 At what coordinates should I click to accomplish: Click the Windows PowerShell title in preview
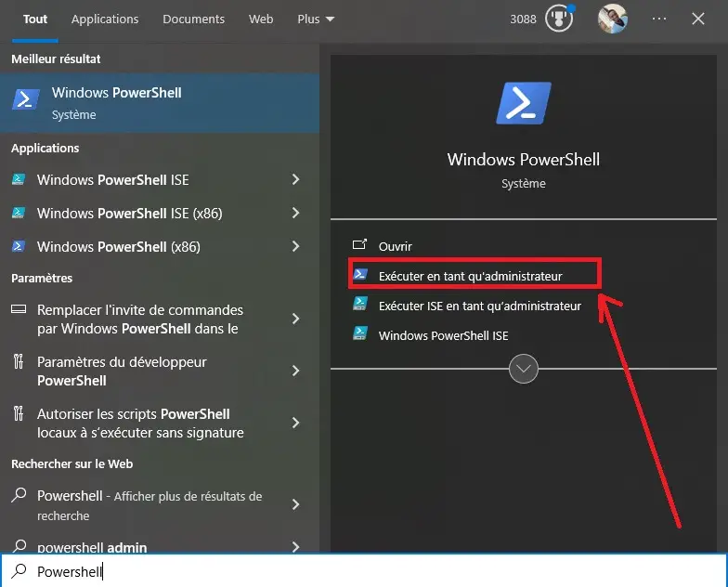pyautogui.click(x=524, y=160)
